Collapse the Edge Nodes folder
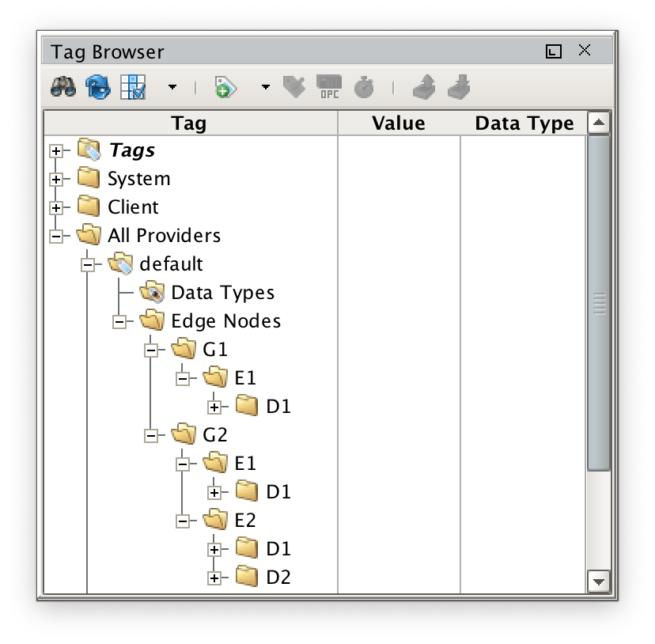 (119, 321)
